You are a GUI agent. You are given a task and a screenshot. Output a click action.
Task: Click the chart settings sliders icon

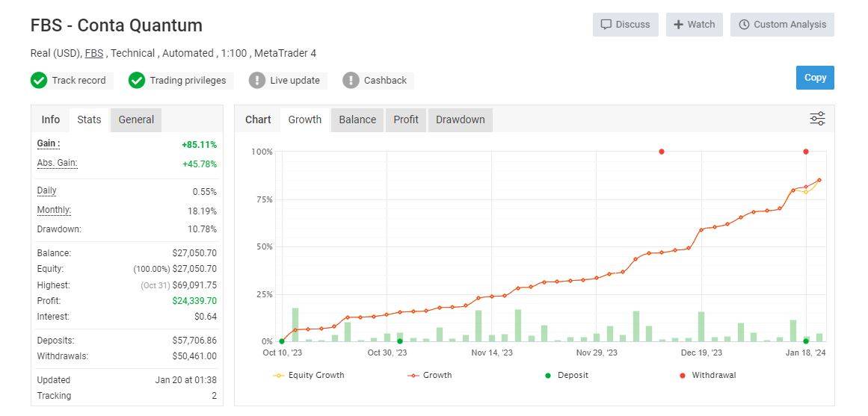point(817,119)
